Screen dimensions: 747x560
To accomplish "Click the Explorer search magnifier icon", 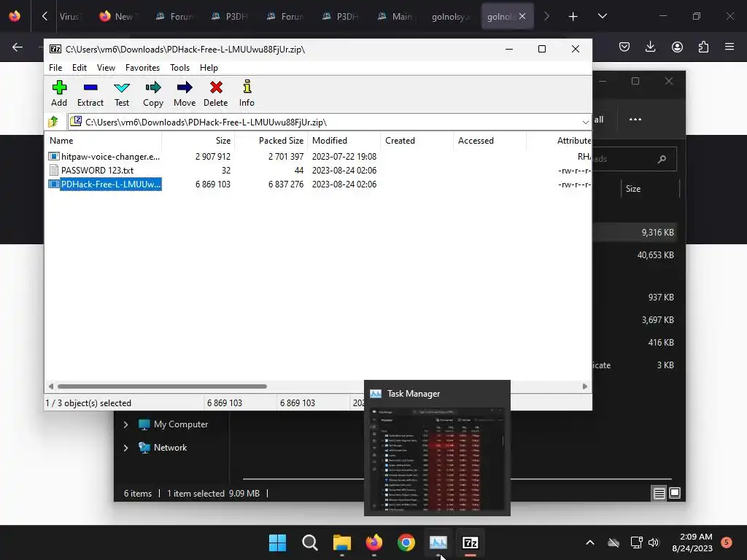I will [x=662, y=159].
